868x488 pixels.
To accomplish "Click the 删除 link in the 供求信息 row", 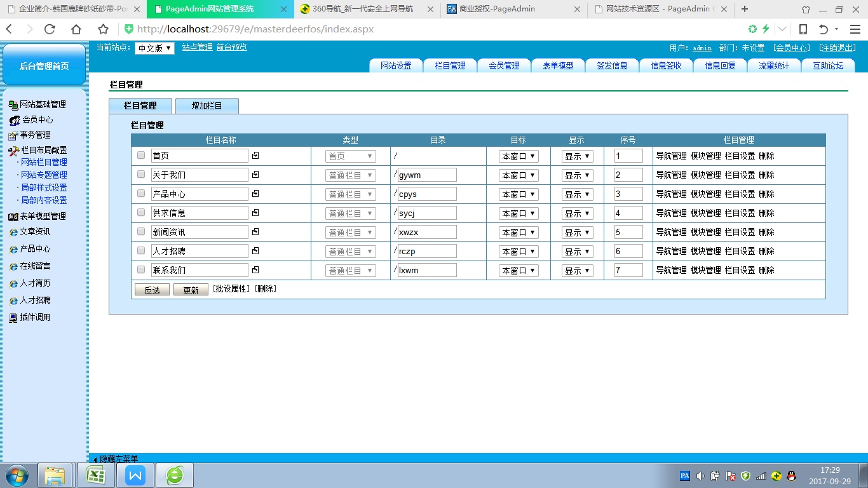I will click(766, 213).
